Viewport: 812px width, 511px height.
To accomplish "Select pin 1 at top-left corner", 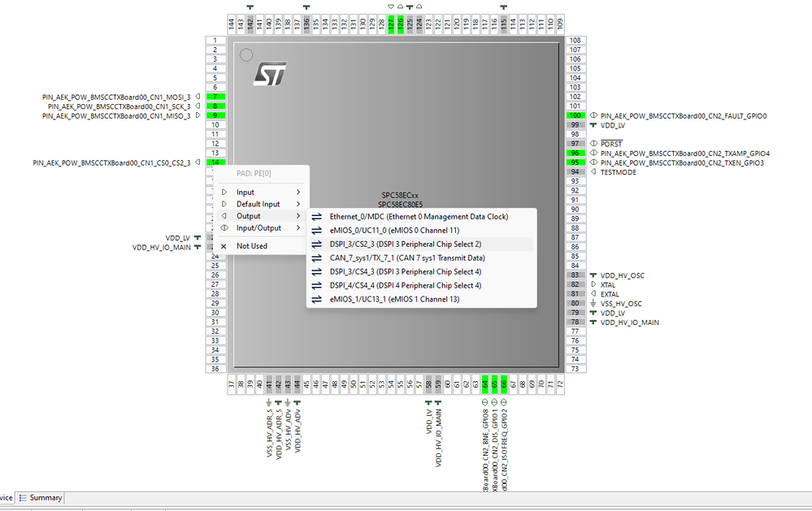I will [x=215, y=41].
